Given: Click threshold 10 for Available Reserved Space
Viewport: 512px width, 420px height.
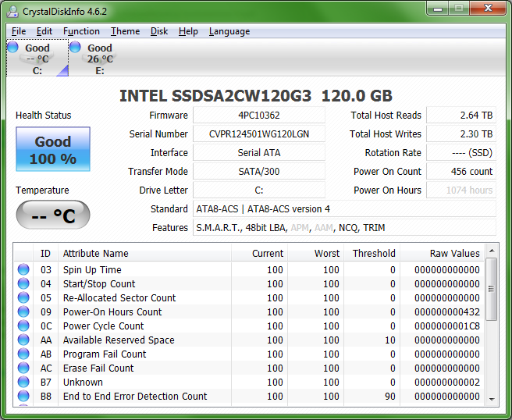Looking at the screenshot, I should click(390, 340).
